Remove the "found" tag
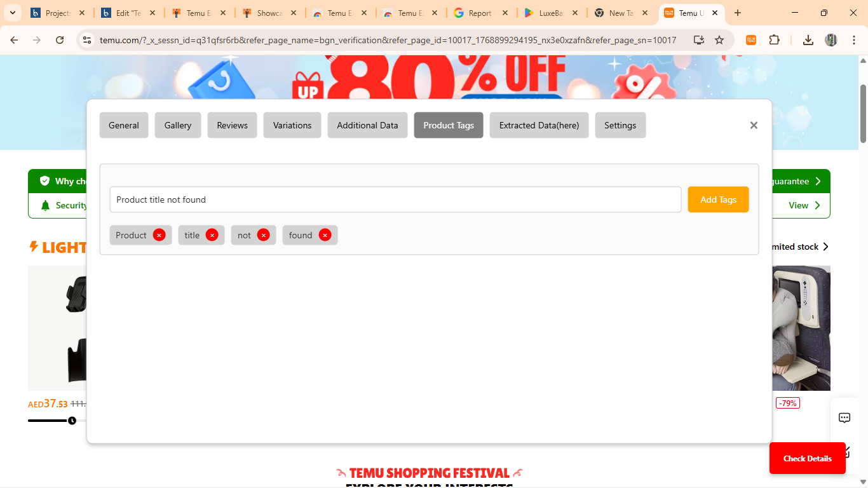 click(x=325, y=235)
